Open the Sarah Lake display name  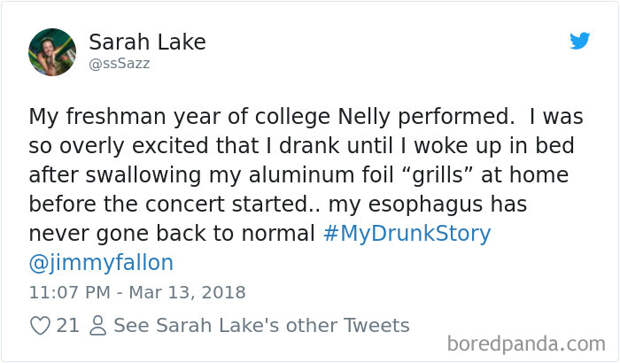point(147,42)
